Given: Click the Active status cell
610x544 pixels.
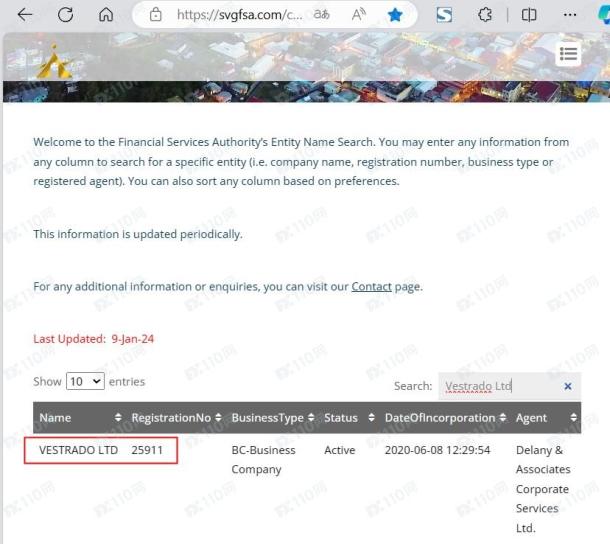Looking at the screenshot, I should 340,450.
